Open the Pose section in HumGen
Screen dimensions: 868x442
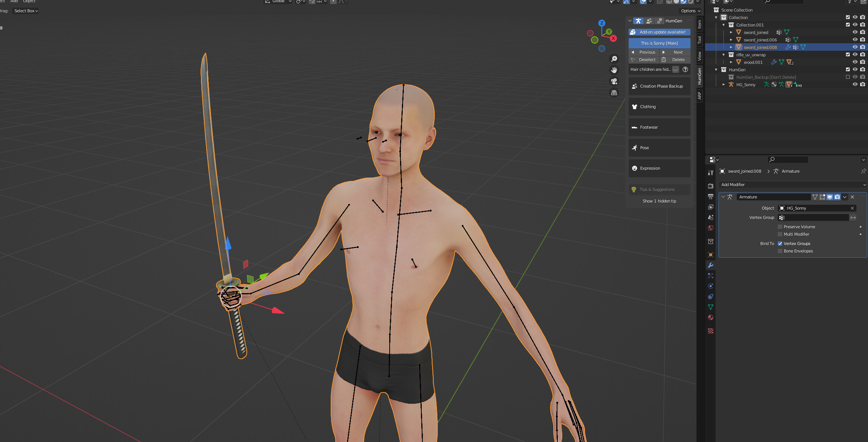point(659,148)
